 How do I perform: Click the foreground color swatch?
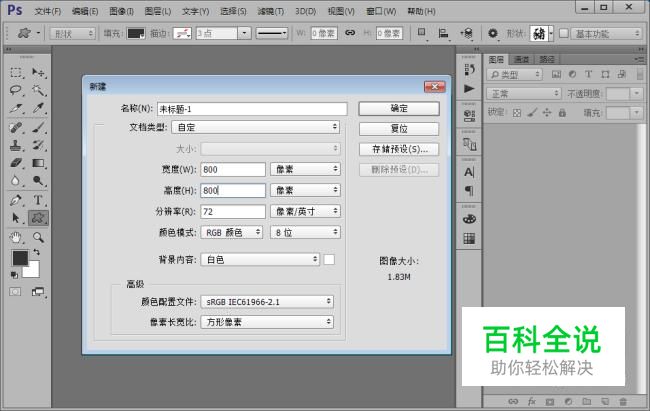(x=19, y=258)
